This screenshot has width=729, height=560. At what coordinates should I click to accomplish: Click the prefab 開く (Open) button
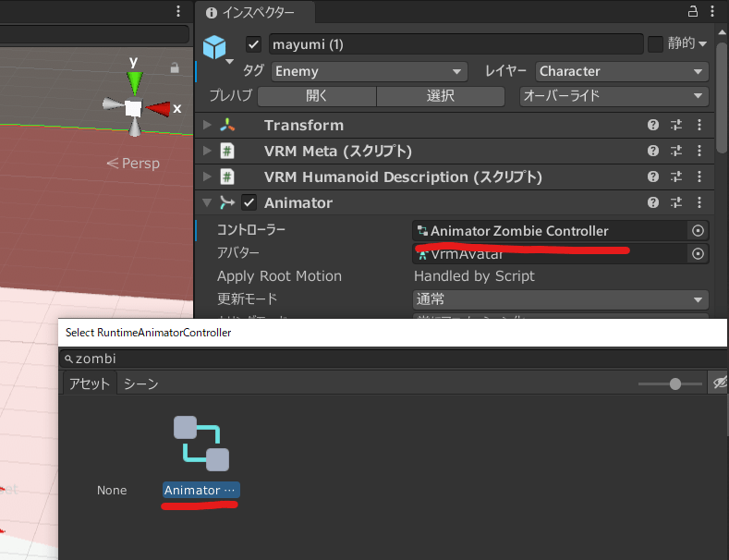(x=316, y=96)
